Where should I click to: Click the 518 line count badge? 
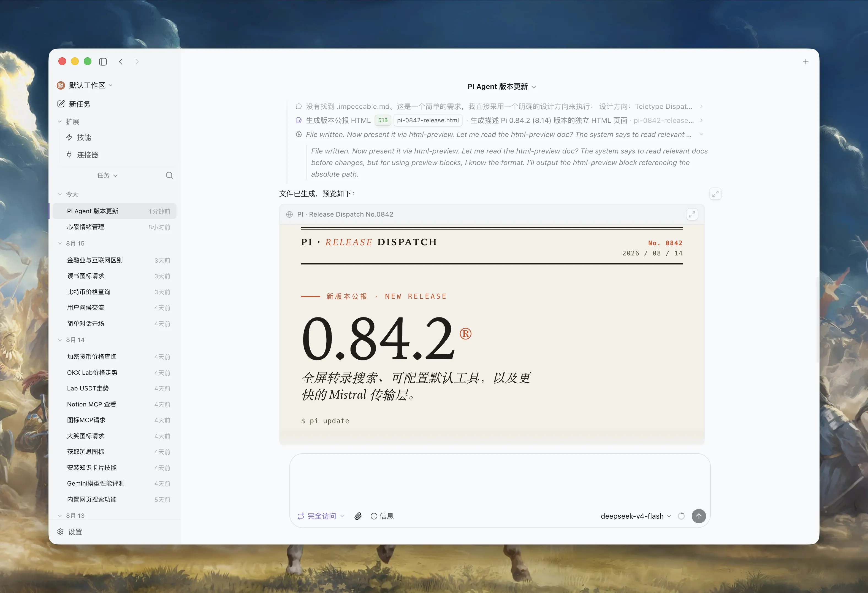383,120
